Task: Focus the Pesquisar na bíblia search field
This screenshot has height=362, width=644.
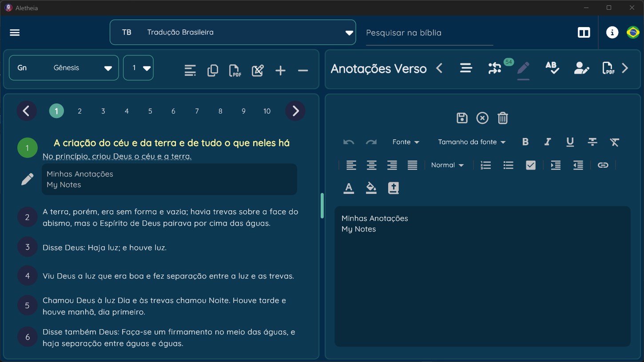Action: (429, 33)
